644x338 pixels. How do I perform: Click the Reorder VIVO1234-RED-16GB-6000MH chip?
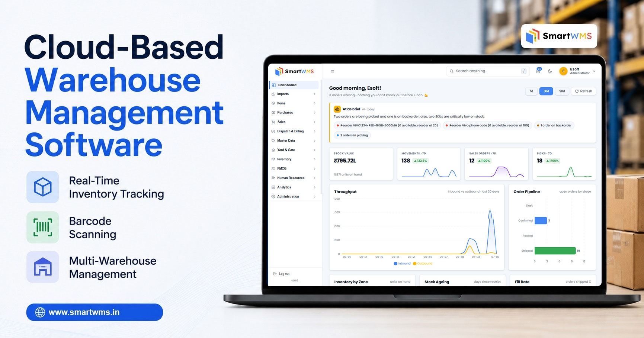point(387,125)
